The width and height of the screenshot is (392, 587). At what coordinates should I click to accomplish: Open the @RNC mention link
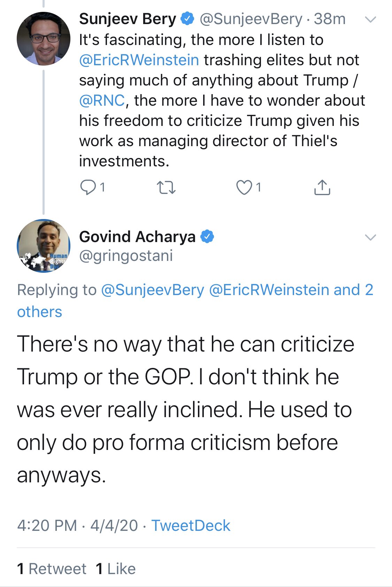tap(102, 100)
